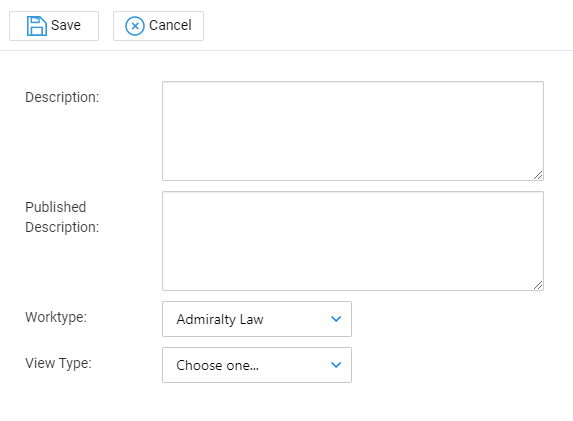The height and width of the screenshot is (421, 573).
Task: Click the circled X Cancel icon
Action: click(x=135, y=26)
